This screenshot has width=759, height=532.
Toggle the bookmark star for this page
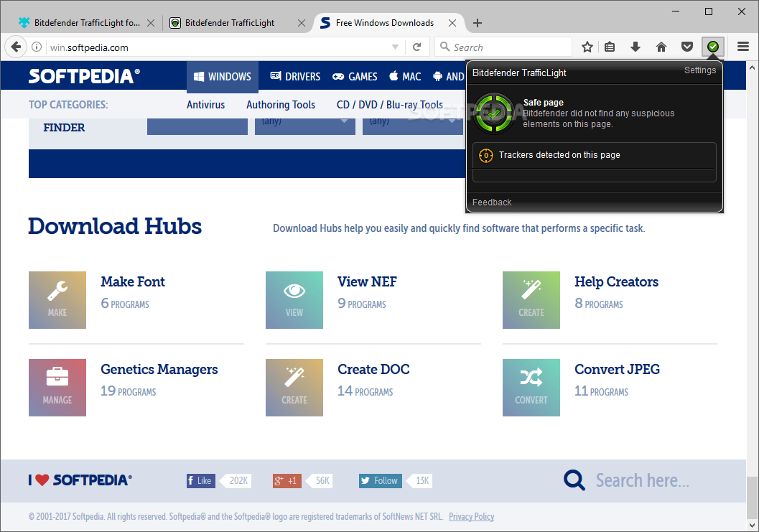[x=587, y=46]
